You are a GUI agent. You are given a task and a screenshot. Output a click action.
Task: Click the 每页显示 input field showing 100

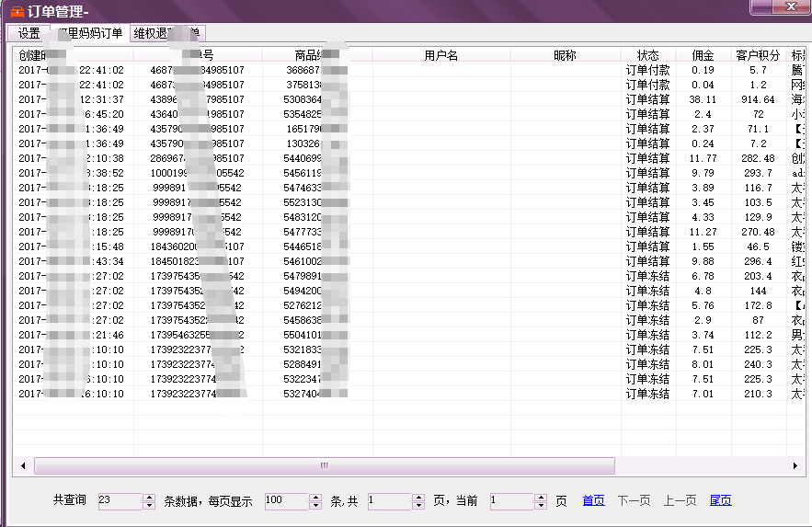(x=286, y=501)
